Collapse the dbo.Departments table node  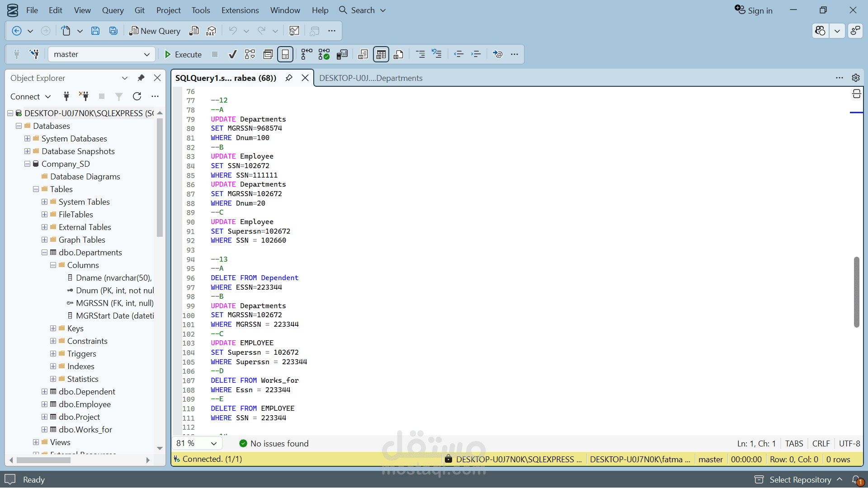click(45, 253)
